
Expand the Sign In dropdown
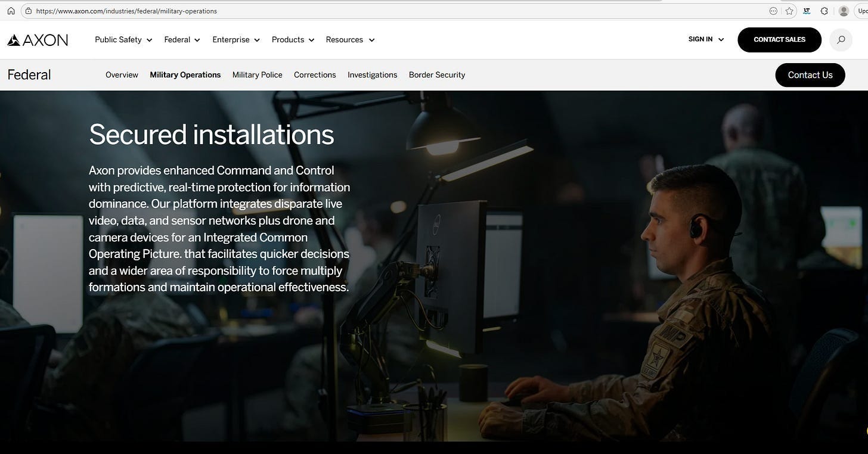tap(706, 39)
